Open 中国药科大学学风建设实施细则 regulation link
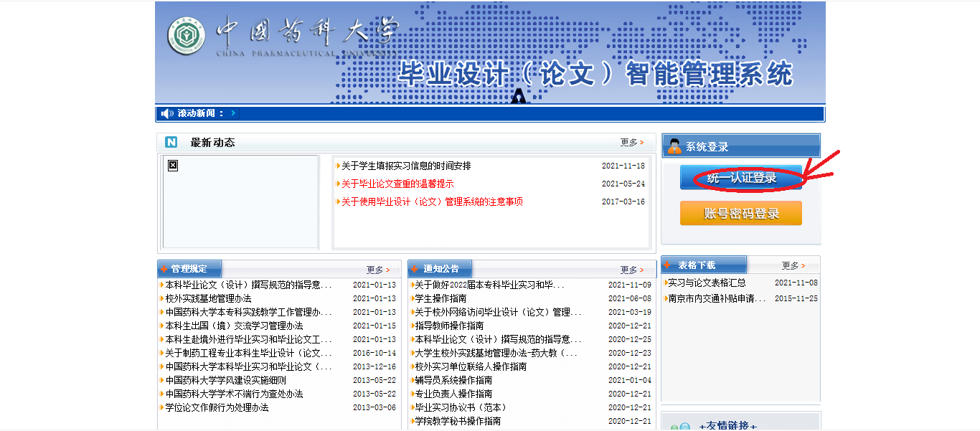Screen dimensions: 980x431 pyautogui.click(x=225, y=380)
